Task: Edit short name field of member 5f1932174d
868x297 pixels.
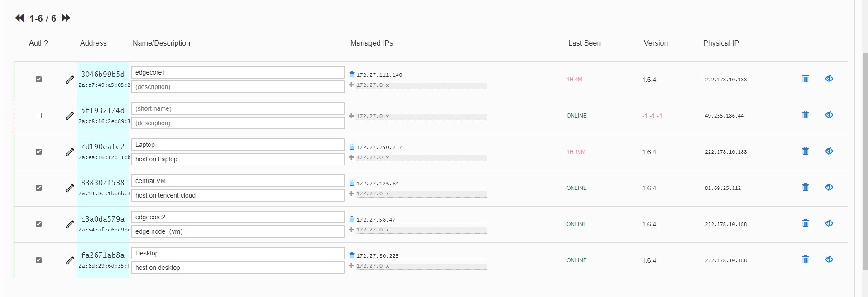Action: 238,108
